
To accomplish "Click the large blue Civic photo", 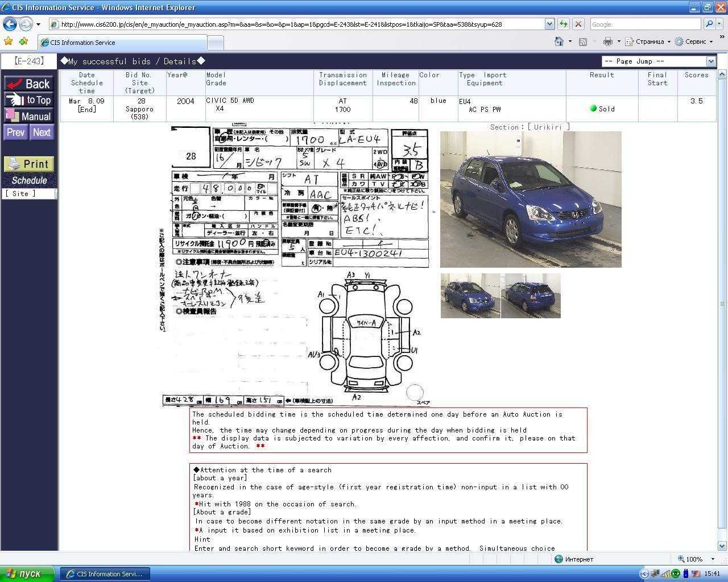I will 531,199.
